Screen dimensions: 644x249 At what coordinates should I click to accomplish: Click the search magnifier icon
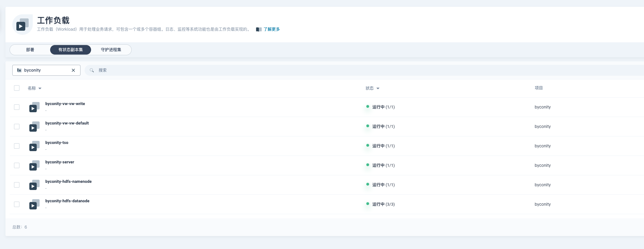coord(92,70)
